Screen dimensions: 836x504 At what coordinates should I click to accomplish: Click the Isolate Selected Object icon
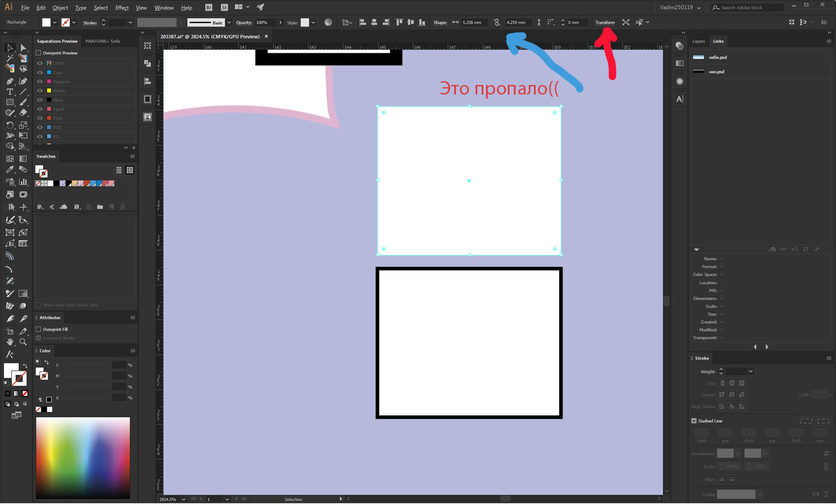[626, 22]
